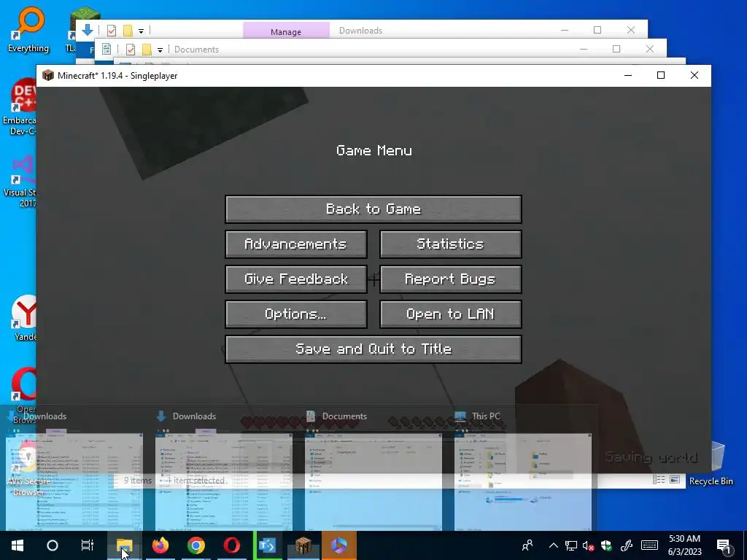747x560 pixels.
Task: Open the Windows Start menu
Action: click(x=18, y=545)
